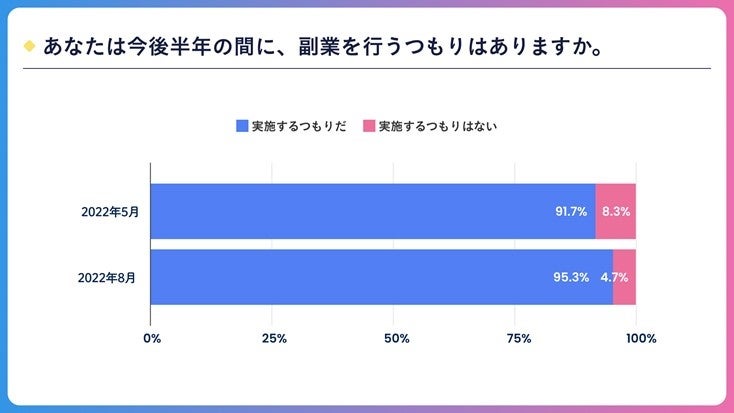Click the 100% axis label
This screenshot has width=734, height=413.
pos(640,339)
